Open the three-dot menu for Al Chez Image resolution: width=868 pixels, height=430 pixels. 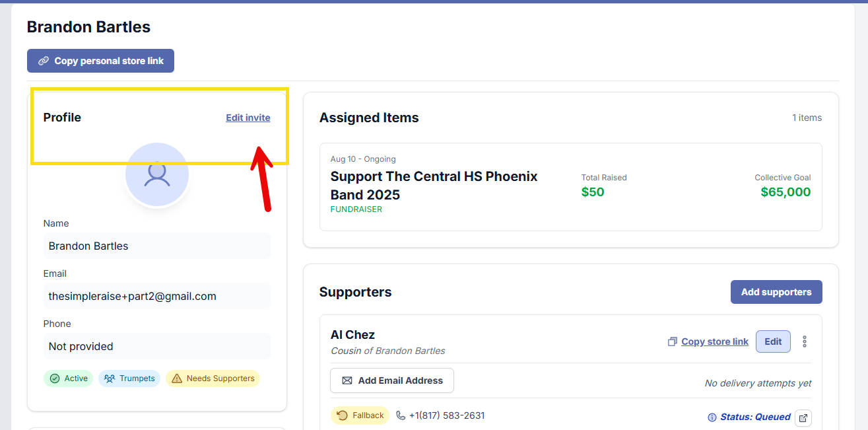click(804, 341)
